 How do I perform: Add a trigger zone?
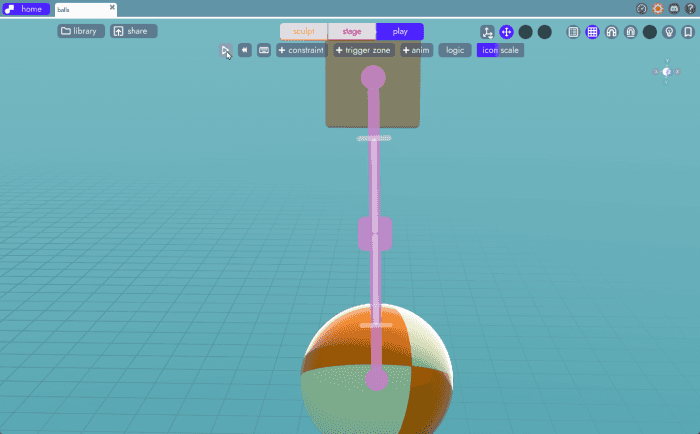[x=363, y=50]
